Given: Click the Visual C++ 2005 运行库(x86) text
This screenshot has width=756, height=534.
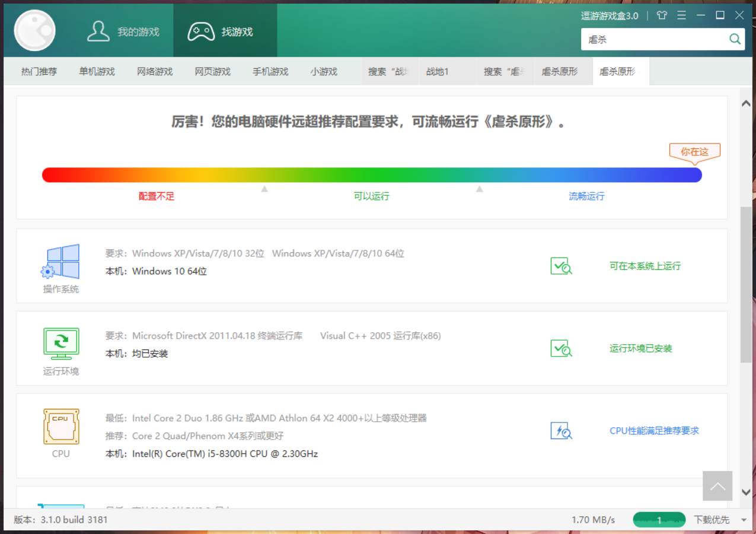Looking at the screenshot, I should (381, 336).
